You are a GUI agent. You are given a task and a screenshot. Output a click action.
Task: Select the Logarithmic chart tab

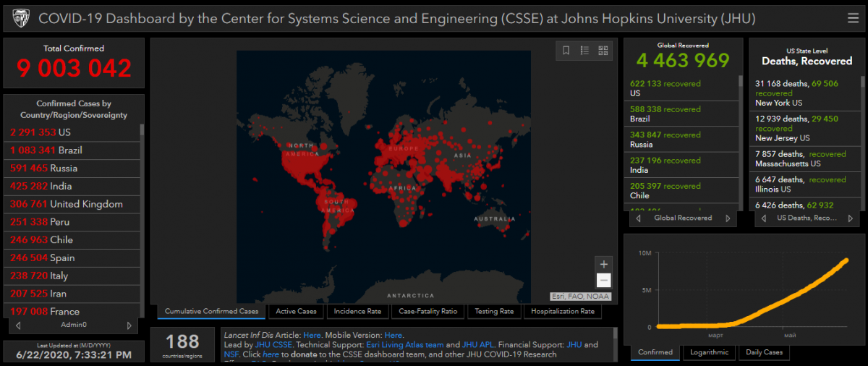pos(710,352)
